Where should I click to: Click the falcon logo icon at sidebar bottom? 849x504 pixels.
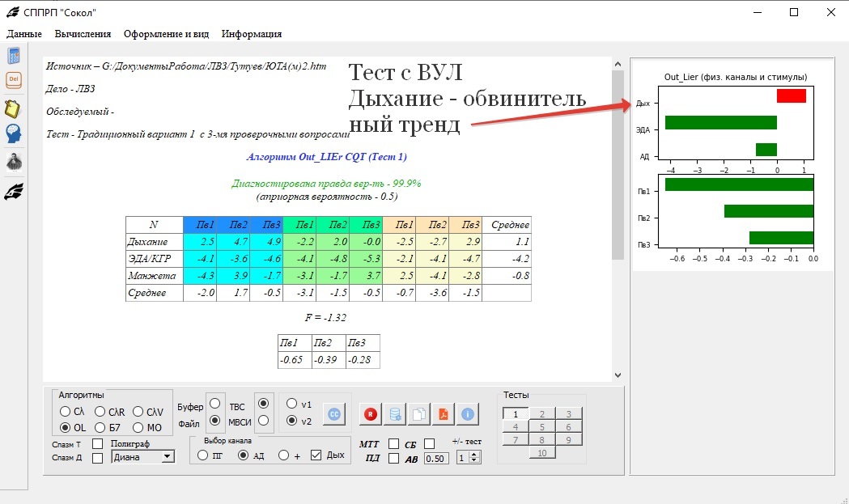pyautogui.click(x=13, y=192)
